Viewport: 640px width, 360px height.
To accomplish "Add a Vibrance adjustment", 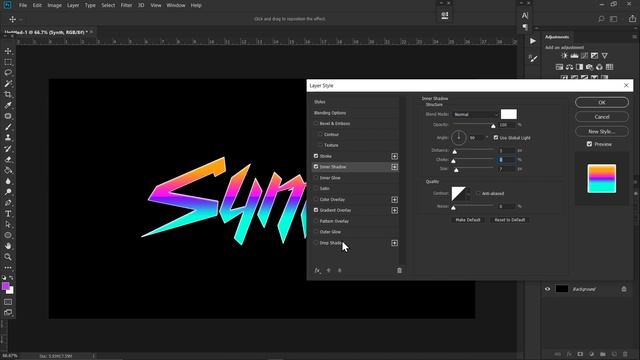I will pyautogui.click(x=604, y=56).
